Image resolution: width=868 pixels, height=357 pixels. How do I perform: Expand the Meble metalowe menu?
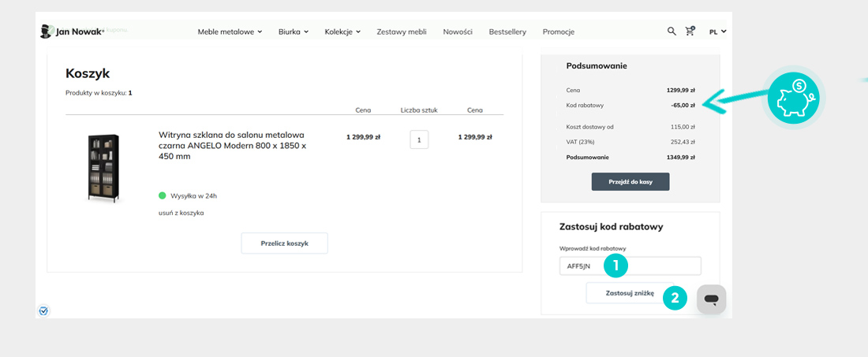tap(230, 32)
